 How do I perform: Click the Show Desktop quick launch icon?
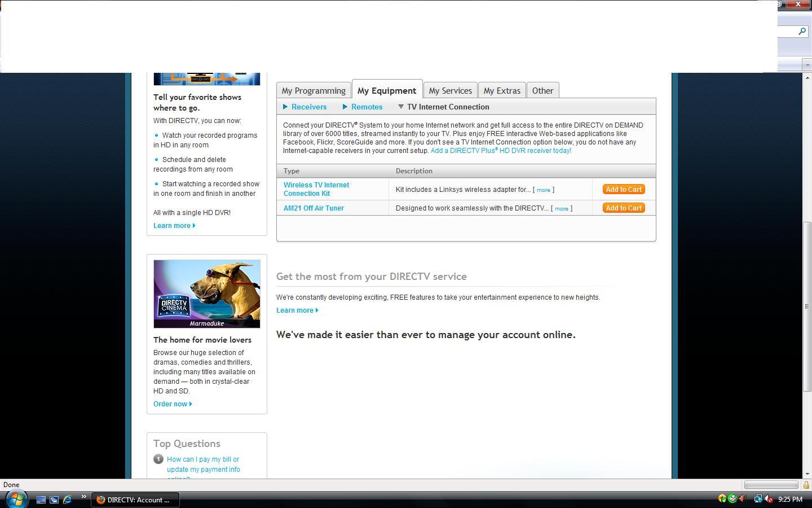click(41, 500)
